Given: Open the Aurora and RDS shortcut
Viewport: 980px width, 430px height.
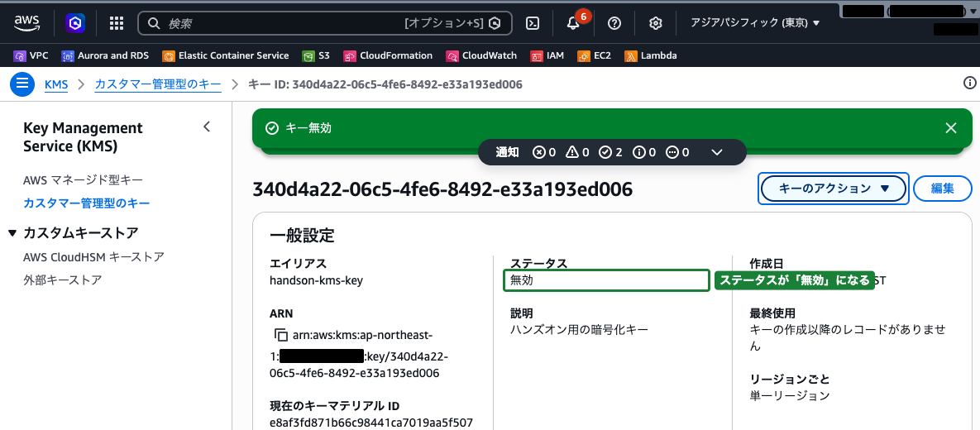Looking at the screenshot, I should (105, 55).
